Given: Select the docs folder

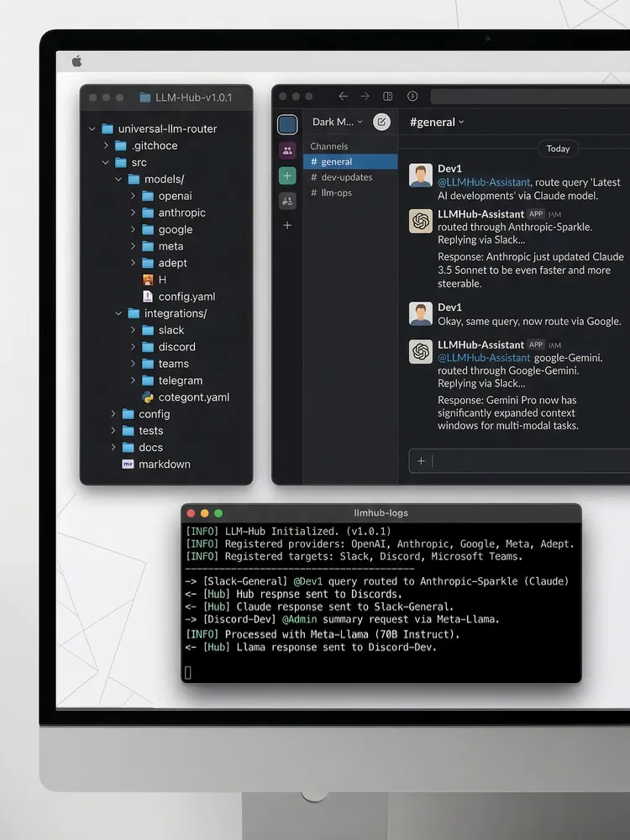Looking at the screenshot, I should coord(143,448).
